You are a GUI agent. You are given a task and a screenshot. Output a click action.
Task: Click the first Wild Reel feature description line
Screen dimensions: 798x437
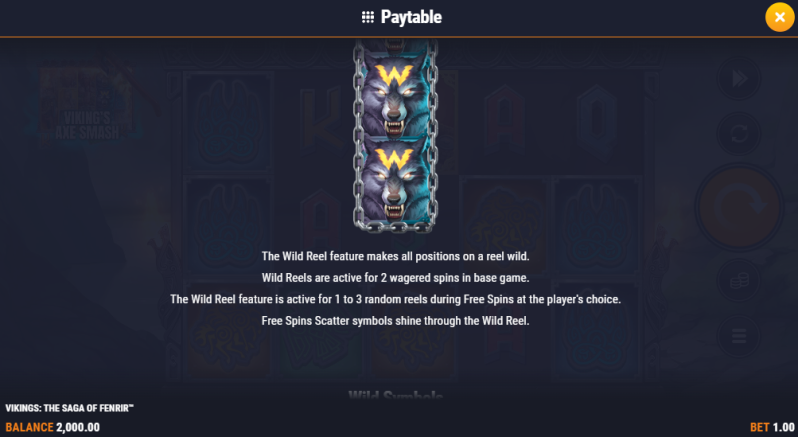pos(395,256)
